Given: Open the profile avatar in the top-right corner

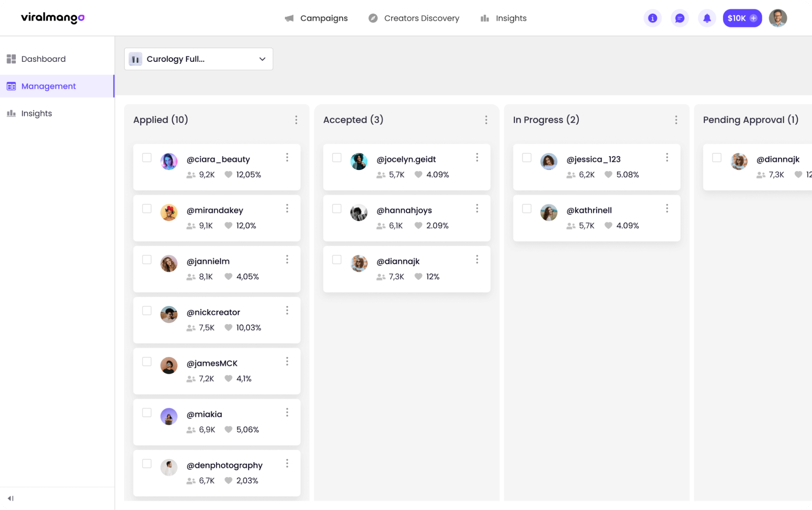Looking at the screenshot, I should click(x=778, y=18).
